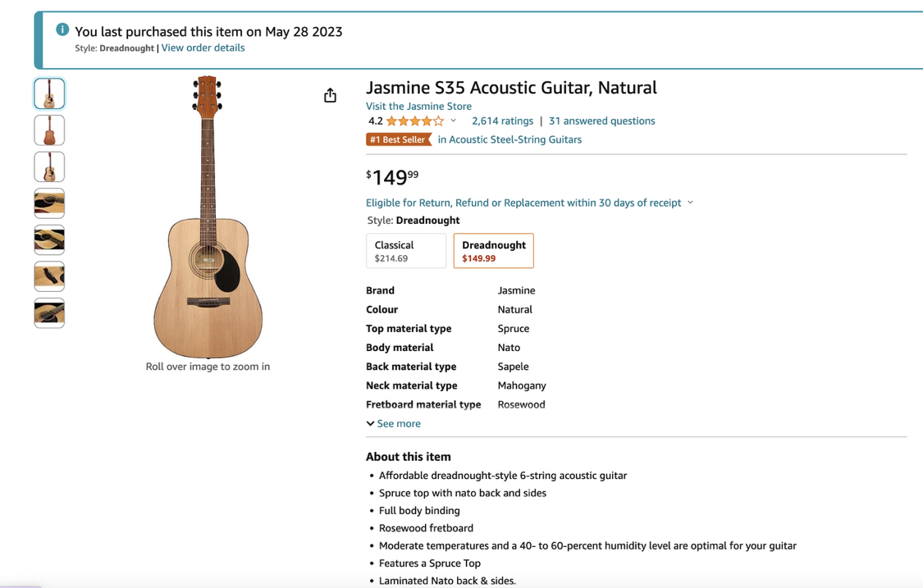
Task: Select the second thumbnail showing guitar back
Action: point(49,130)
